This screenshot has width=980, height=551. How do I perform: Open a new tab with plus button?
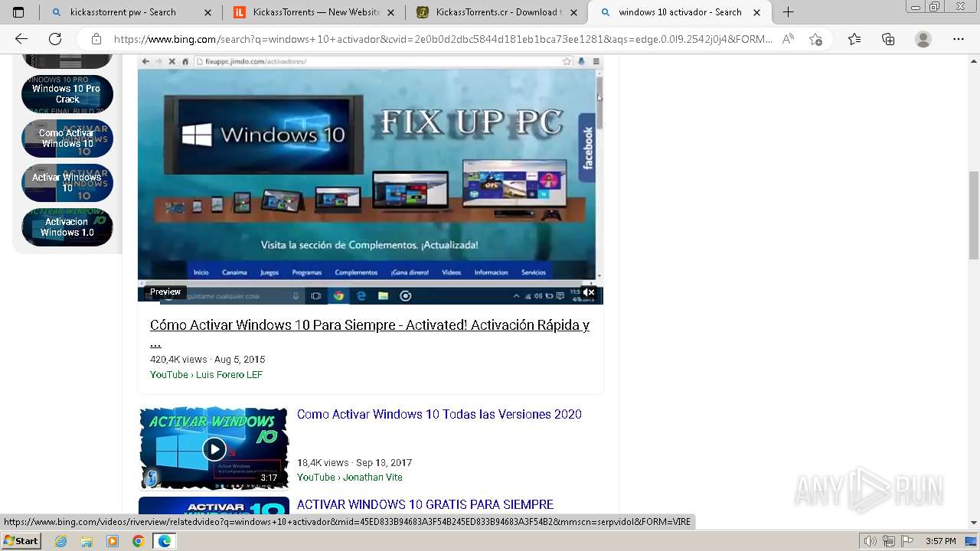click(x=788, y=12)
